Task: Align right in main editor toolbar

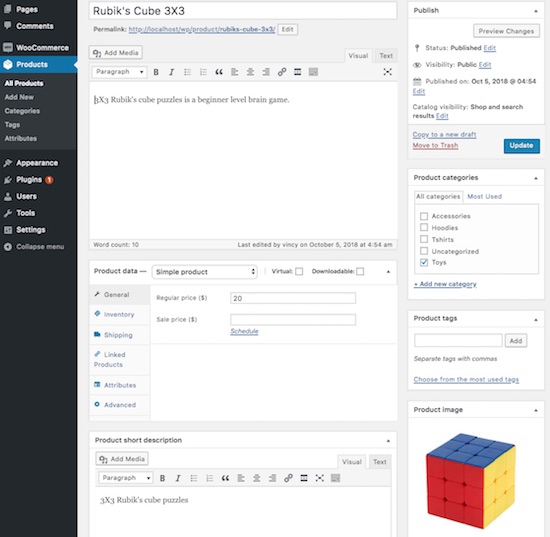Action: [266, 72]
